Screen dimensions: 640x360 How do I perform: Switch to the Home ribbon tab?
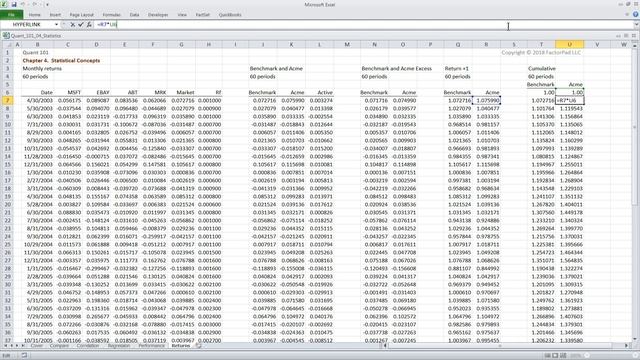(x=35, y=15)
